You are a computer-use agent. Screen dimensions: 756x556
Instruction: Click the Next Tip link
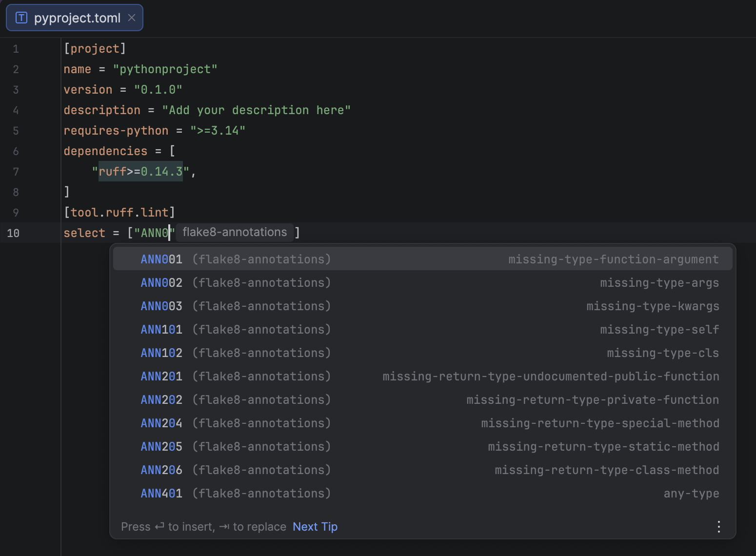point(315,527)
